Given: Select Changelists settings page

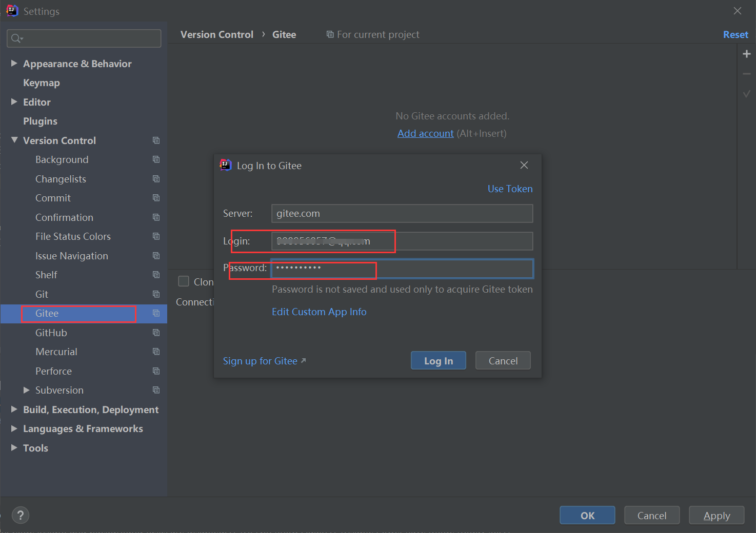Looking at the screenshot, I should click(61, 179).
